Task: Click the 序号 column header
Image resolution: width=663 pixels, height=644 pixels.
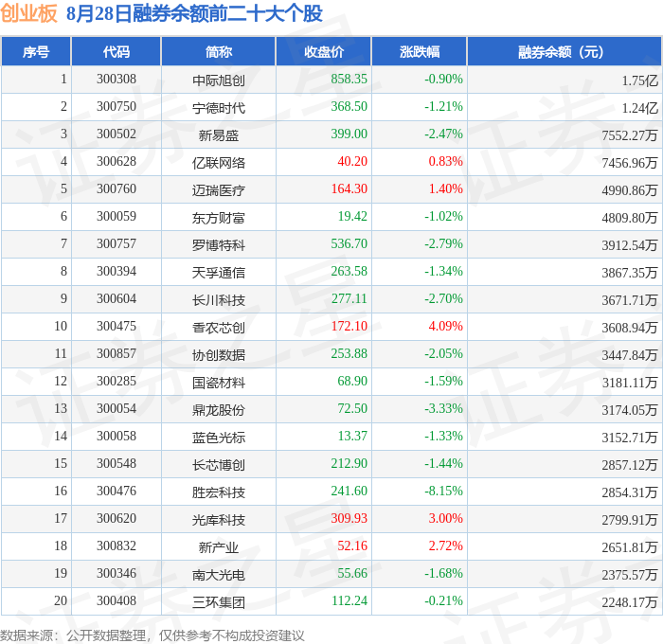Action: (x=36, y=52)
